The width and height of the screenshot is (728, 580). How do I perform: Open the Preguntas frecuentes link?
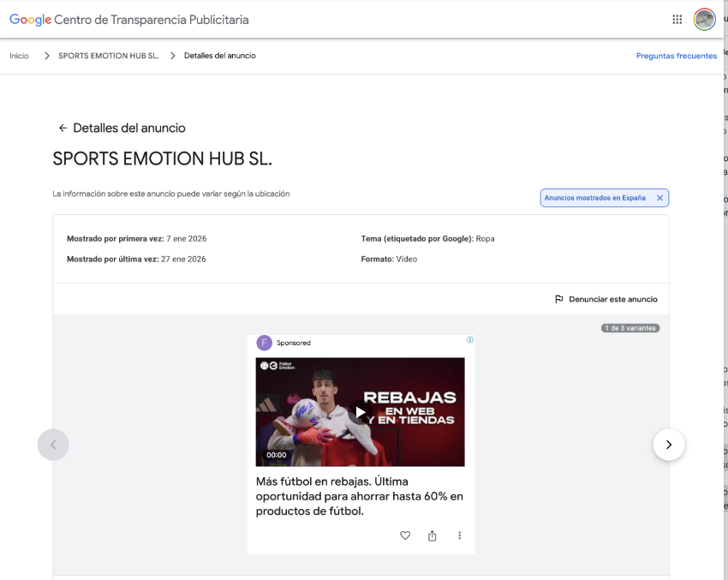(x=676, y=56)
